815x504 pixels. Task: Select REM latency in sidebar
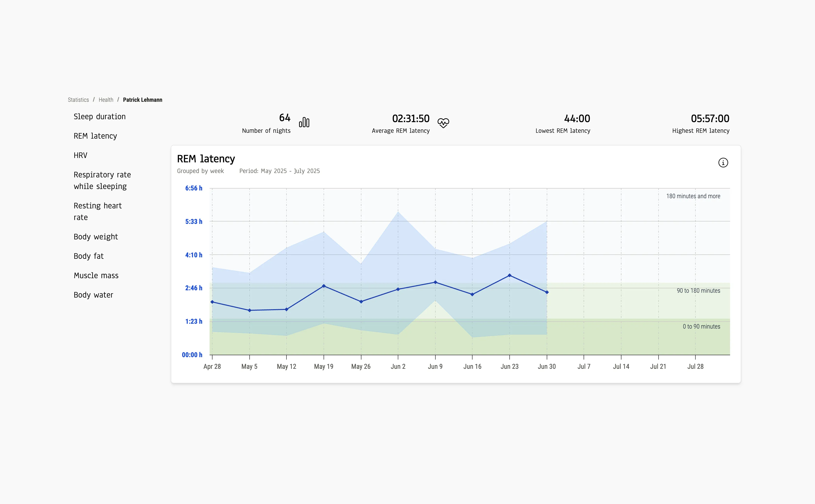point(95,136)
